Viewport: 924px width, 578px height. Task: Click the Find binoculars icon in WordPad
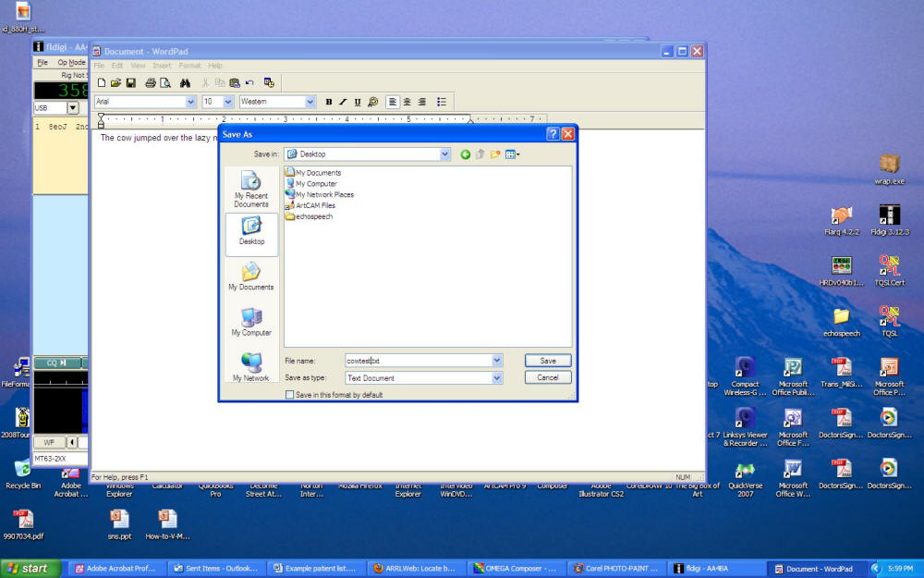[185, 83]
